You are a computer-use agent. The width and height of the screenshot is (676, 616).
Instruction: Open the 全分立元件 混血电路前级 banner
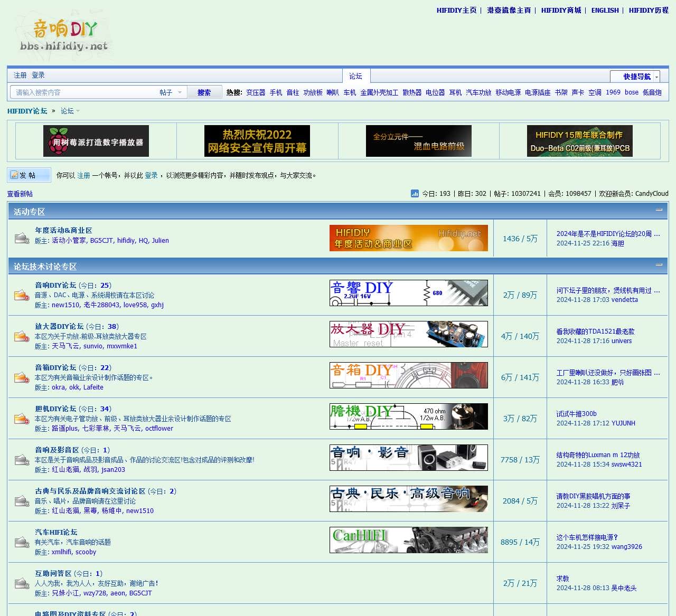pyautogui.click(x=419, y=141)
